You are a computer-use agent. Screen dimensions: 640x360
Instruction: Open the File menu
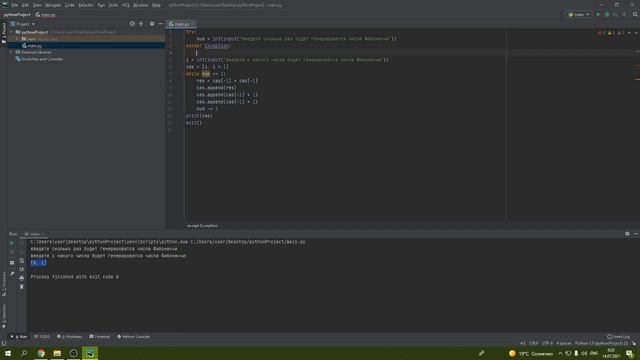pos(15,5)
